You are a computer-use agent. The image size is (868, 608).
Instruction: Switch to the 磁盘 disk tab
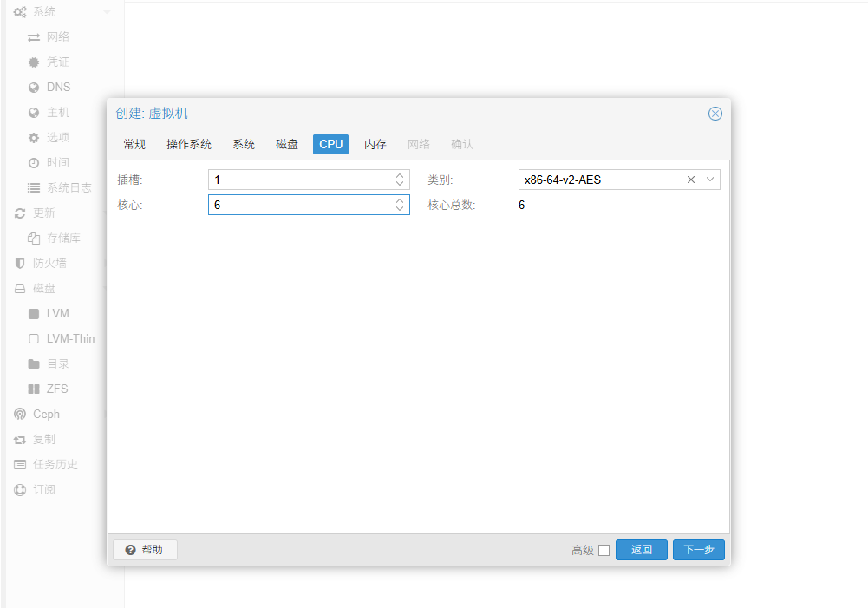287,144
